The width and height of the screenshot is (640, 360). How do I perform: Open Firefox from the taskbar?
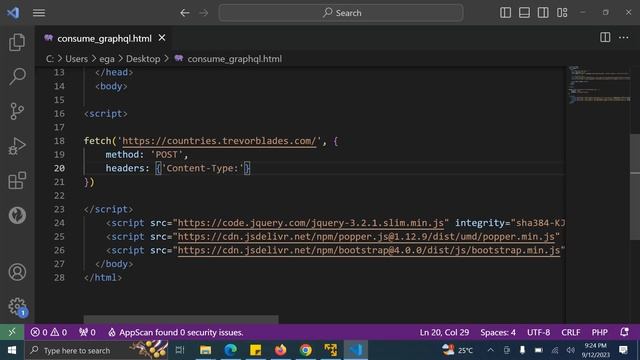click(281, 350)
